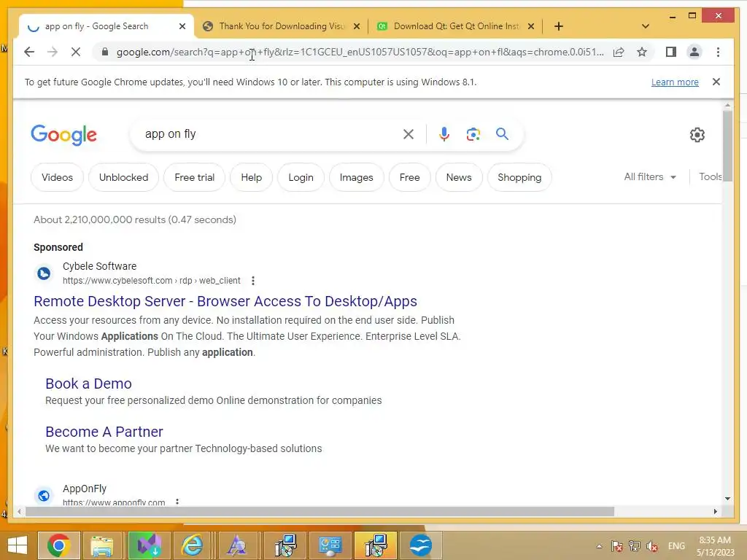View site information padlock icon
This screenshot has width=747, height=560.
coord(105,52)
